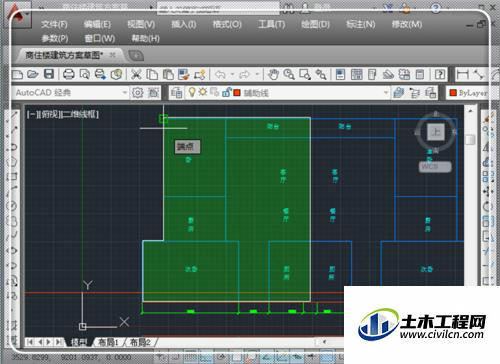Select the Zoom Realtime magnifier
Viewport: 500px width, 364px height.
click(x=289, y=74)
